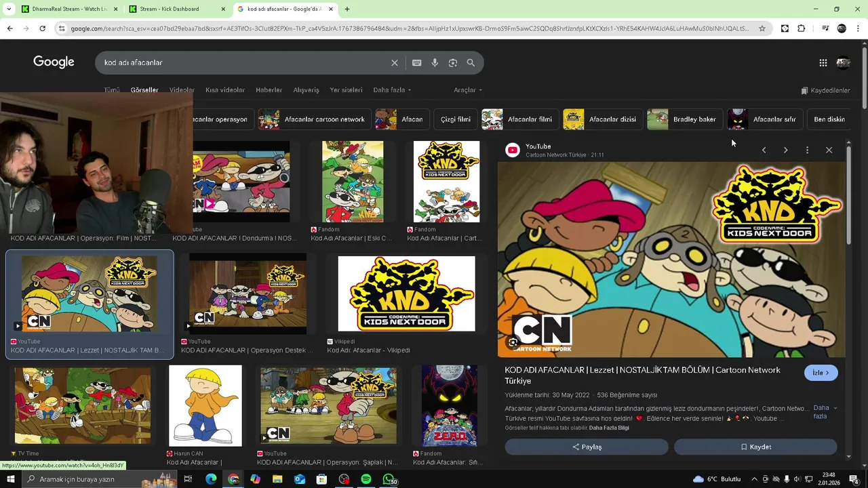The image size is (868, 488).
Task: Open Spotify from the taskbar
Action: 366,479
